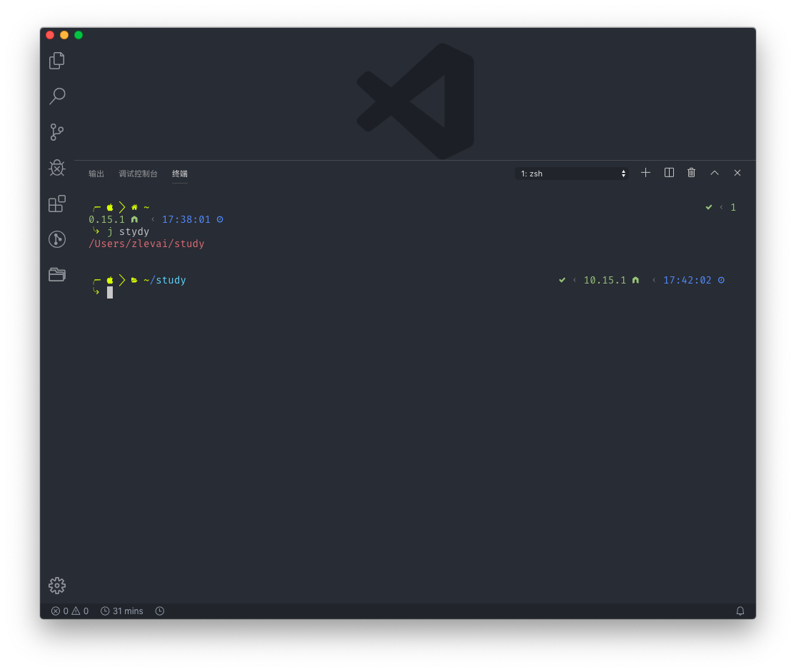Open the Explorer files view

tap(57, 61)
